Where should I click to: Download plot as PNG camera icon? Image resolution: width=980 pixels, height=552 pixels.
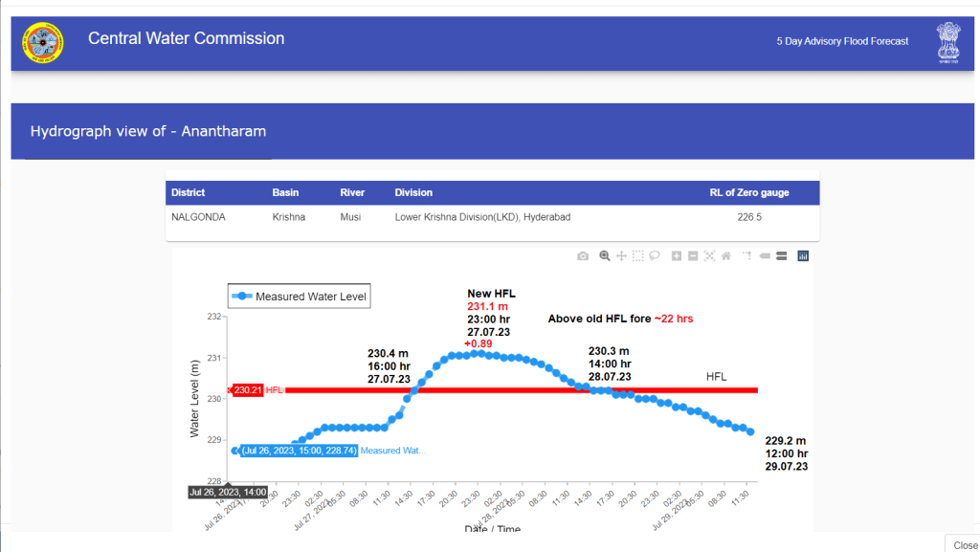click(x=583, y=256)
